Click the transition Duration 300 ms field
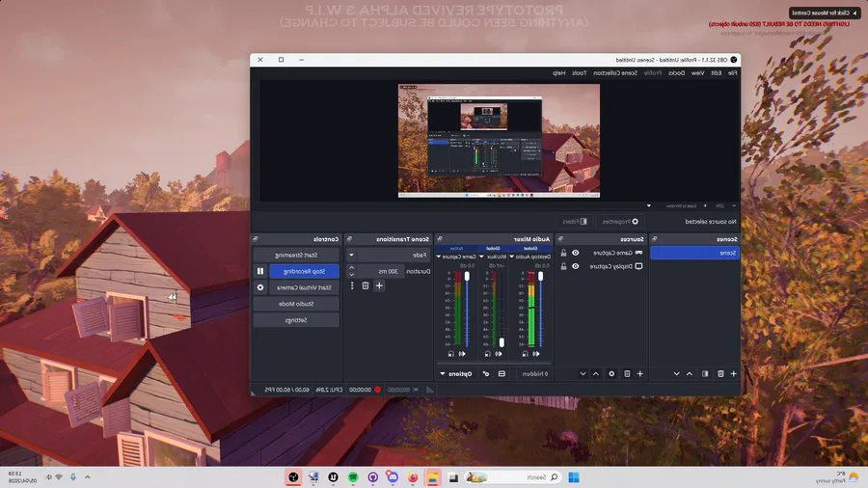Viewport: 868px width, 488px height. [380, 271]
